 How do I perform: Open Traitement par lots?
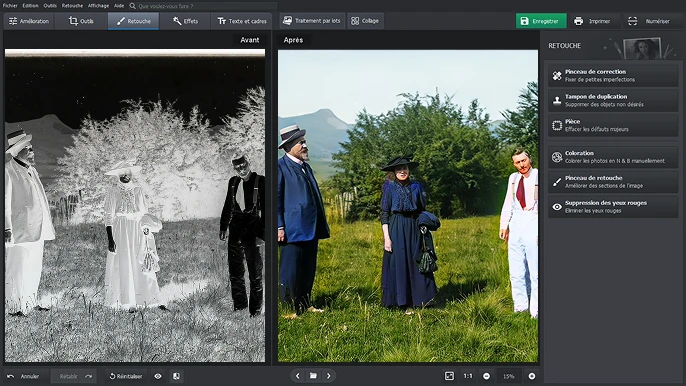[312, 21]
